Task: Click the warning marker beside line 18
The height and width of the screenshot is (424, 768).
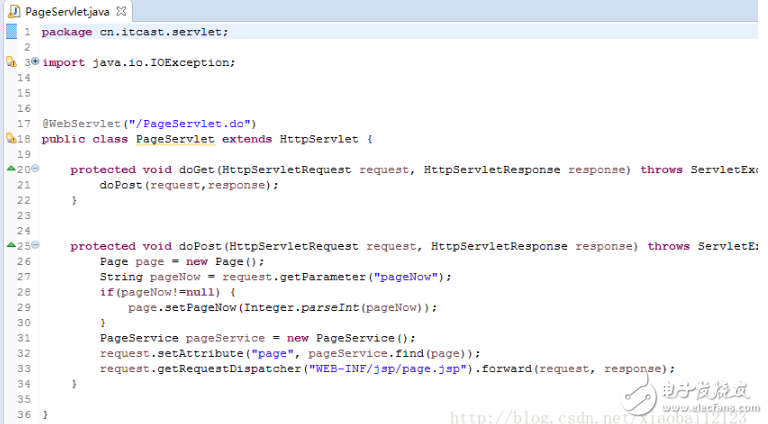Action: 10,138
